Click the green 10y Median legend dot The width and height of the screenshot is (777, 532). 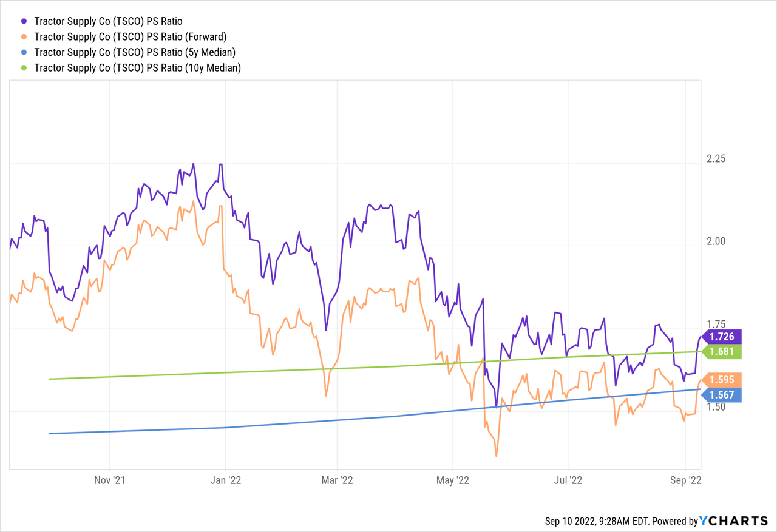pos(22,68)
